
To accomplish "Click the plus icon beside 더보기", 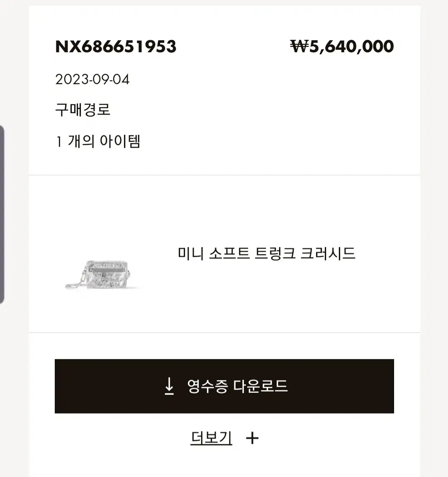I will 252,438.
